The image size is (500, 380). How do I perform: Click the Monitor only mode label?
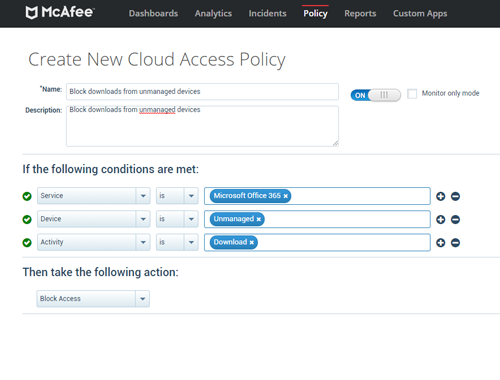450,93
